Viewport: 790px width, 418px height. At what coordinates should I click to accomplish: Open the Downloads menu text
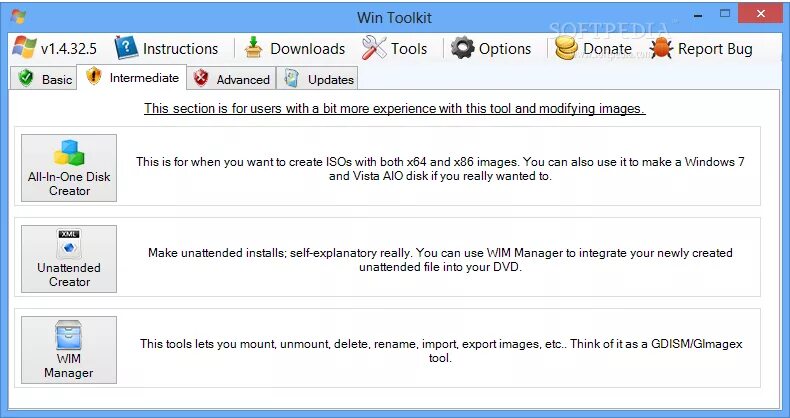[307, 49]
